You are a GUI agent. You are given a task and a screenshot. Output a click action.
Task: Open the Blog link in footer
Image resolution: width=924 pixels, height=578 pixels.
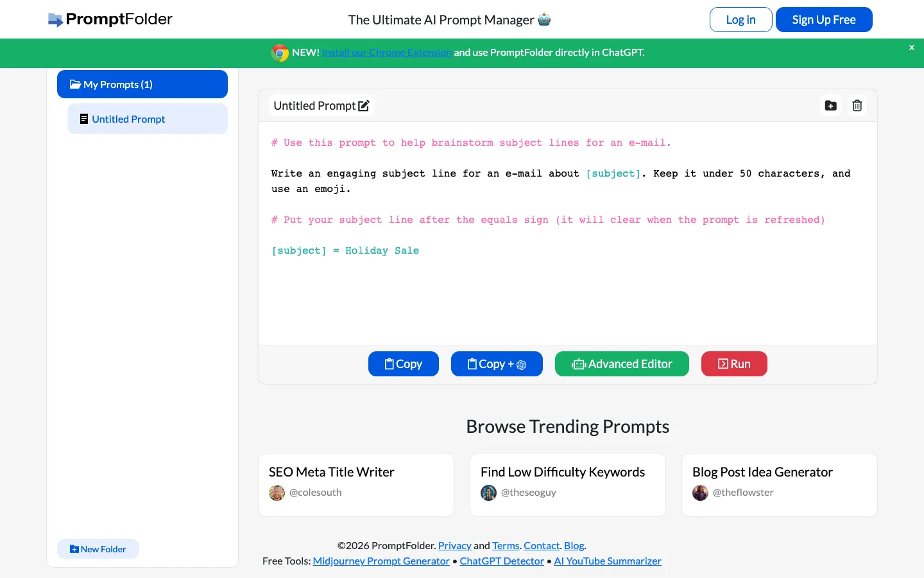point(574,545)
